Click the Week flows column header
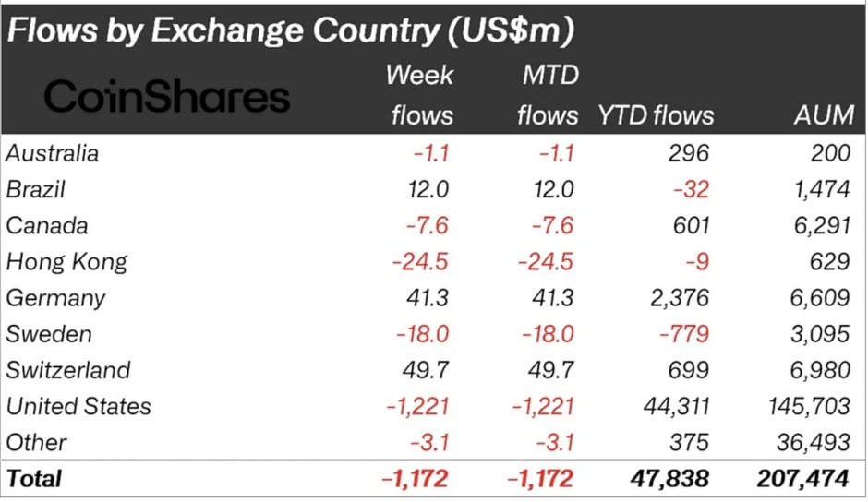Image resolution: width=868 pixels, height=502 pixels. click(x=420, y=95)
